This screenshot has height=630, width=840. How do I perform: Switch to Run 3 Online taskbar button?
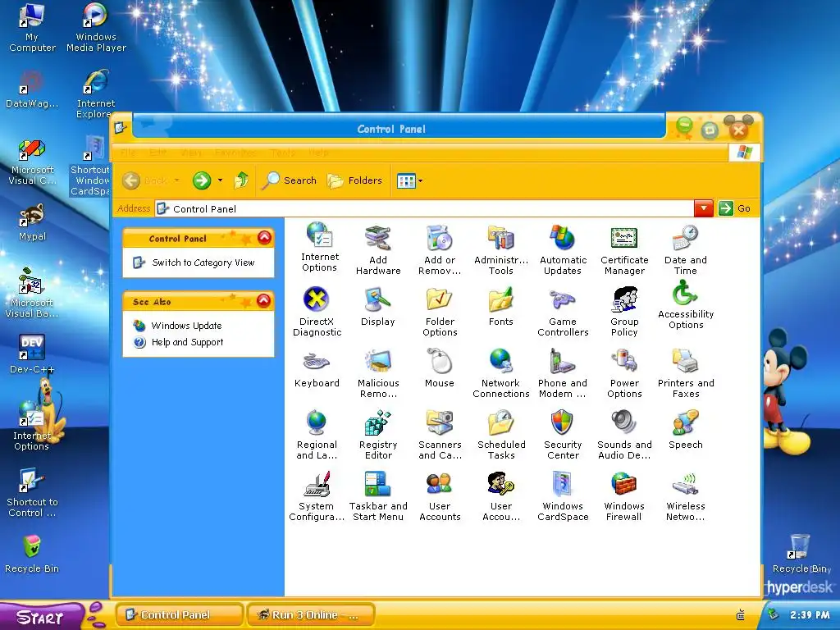click(310, 615)
